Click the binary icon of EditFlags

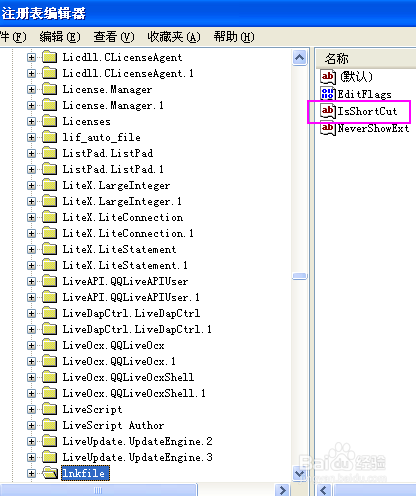[x=328, y=94]
